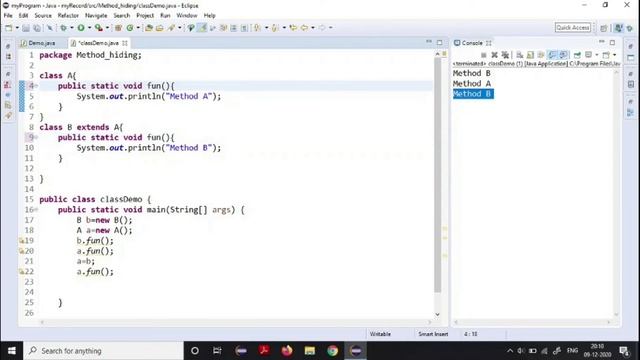
Task: Open Chrome from the taskbar
Action: coord(333,351)
